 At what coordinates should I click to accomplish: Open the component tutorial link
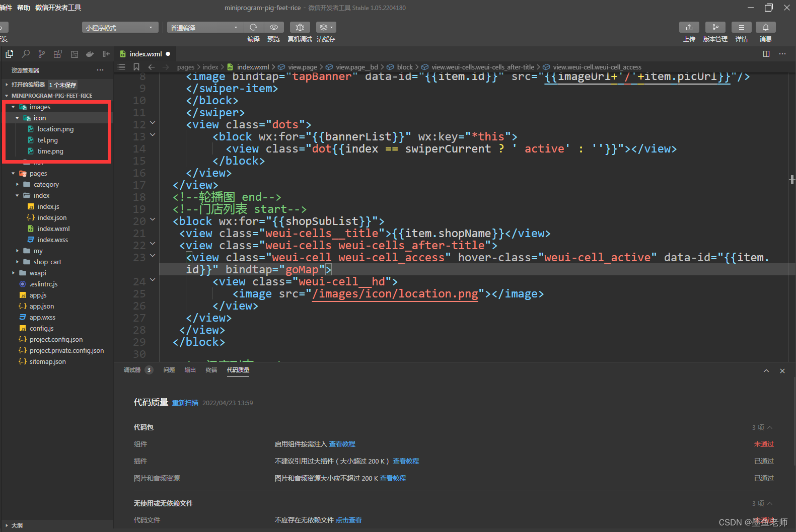(x=342, y=444)
